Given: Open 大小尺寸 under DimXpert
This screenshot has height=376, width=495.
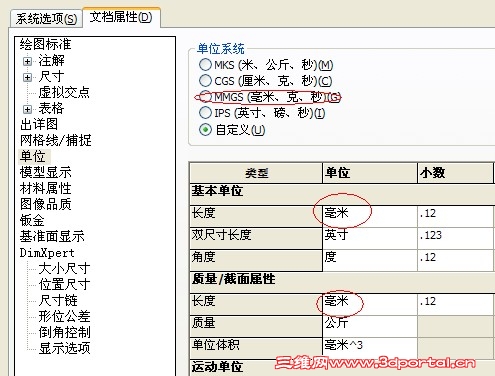Looking at the screenshot, I should (64, 268).
